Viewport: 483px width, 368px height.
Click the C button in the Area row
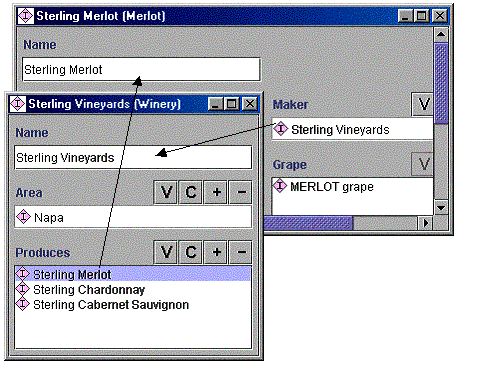(191, 192)
